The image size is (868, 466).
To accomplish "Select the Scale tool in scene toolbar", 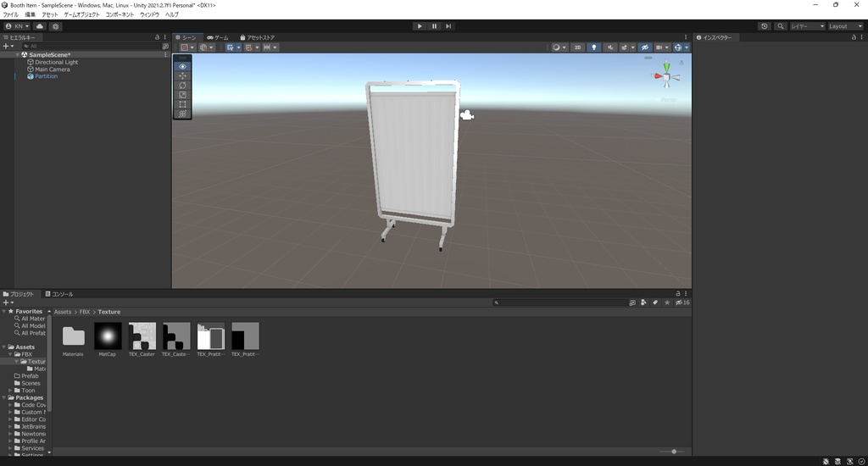I will pos(182,95).
